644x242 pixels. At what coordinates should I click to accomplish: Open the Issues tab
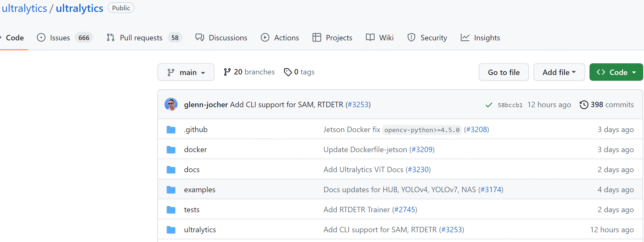(65, 38)
